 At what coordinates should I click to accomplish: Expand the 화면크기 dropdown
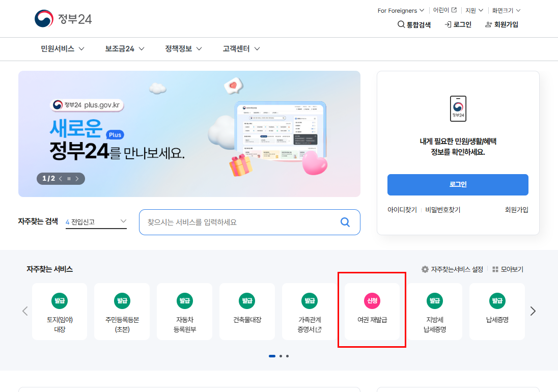click(x=506, y=10)
